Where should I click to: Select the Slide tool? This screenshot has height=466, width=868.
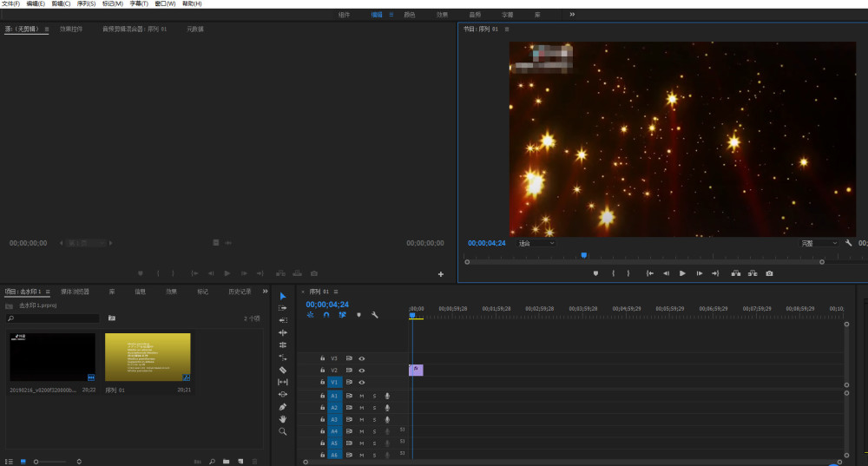coord(283,395)
